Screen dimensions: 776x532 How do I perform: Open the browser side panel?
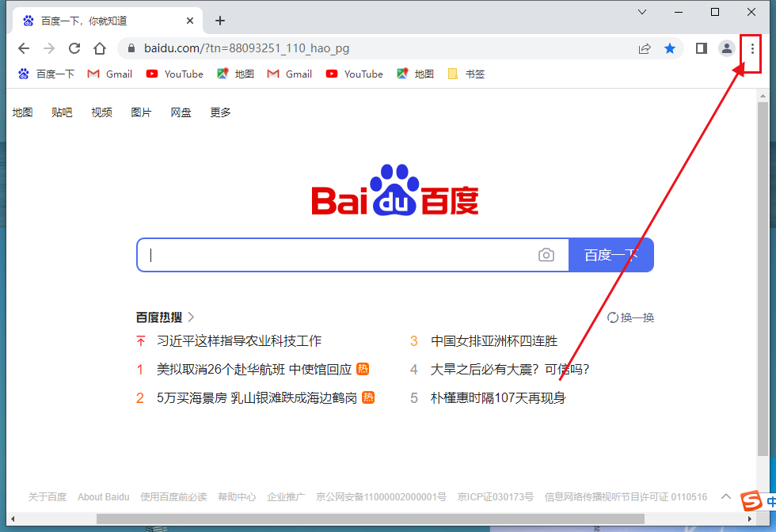702,48
